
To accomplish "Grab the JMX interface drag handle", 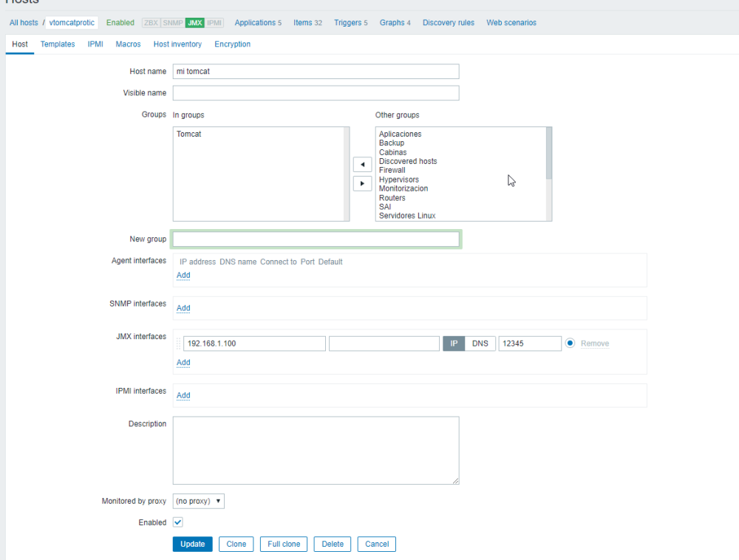I will [x=178, y=344].
